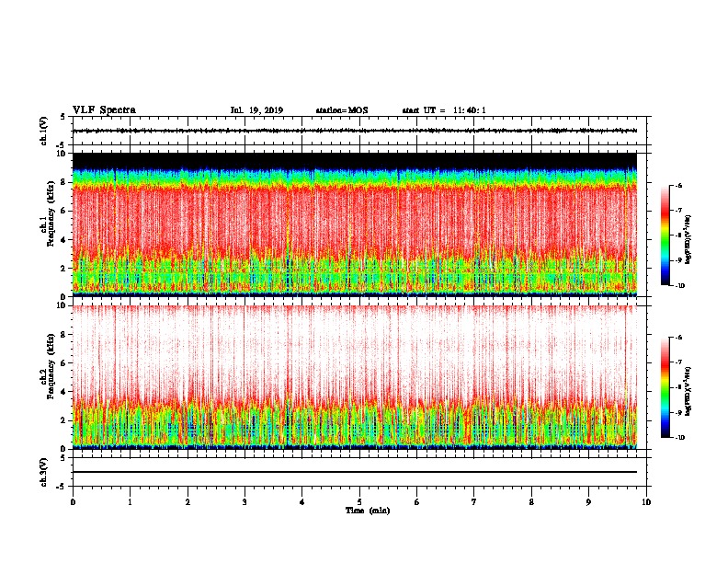This screenshot has height=563, width=728.
Task: Click the "VLF Spectra" plot title
Action: pos(104,110)
